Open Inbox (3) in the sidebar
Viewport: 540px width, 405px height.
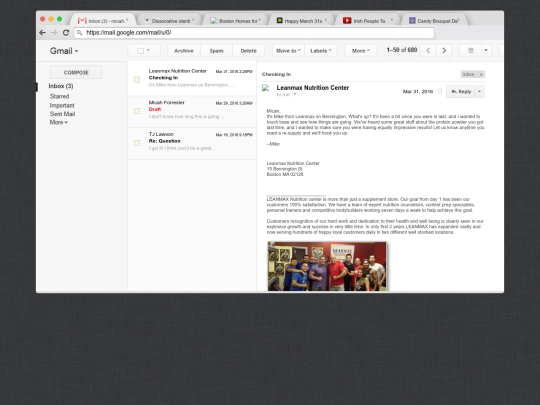point(61,86)
